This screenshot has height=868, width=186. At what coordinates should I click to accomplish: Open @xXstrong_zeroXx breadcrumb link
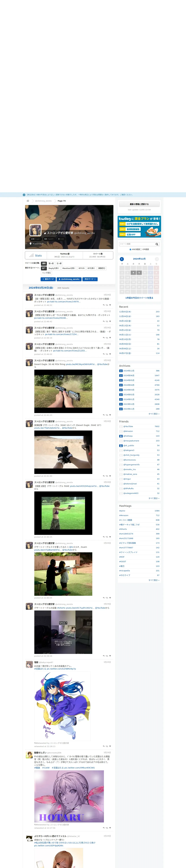pos(44,201)
